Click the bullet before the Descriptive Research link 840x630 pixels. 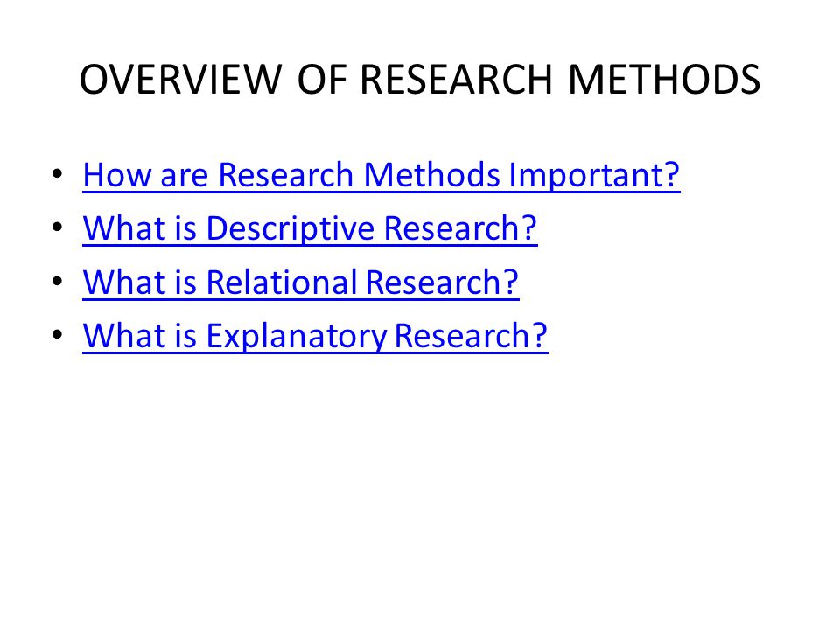point(58,227)
